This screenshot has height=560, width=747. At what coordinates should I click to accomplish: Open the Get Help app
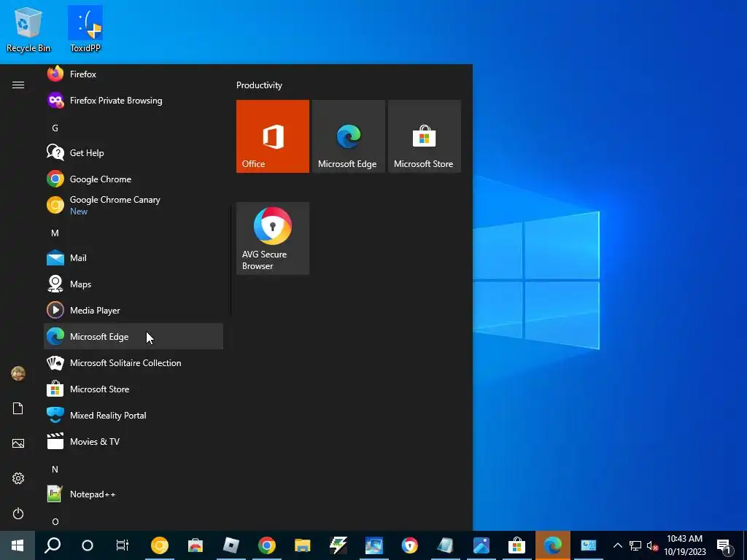pos(133,153)
